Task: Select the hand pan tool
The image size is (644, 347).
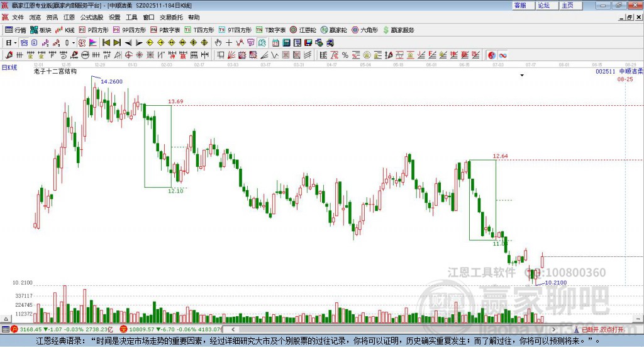Action: point(218,43)
